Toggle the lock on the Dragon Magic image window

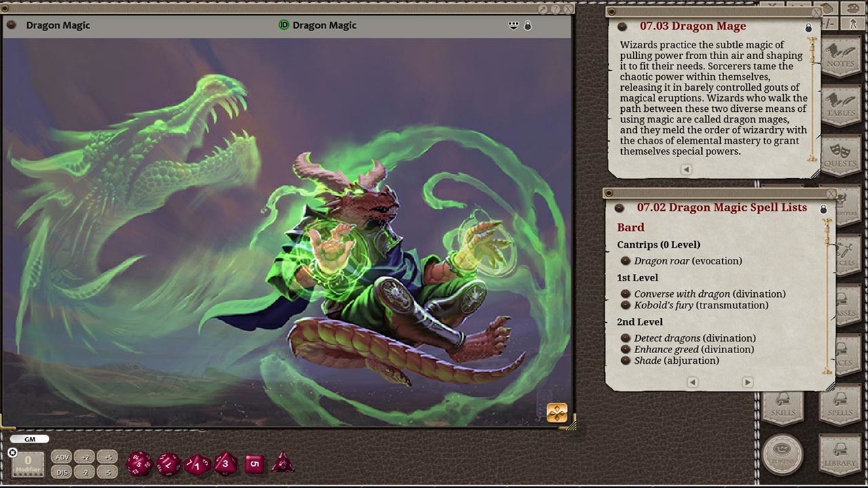[528, 25]
